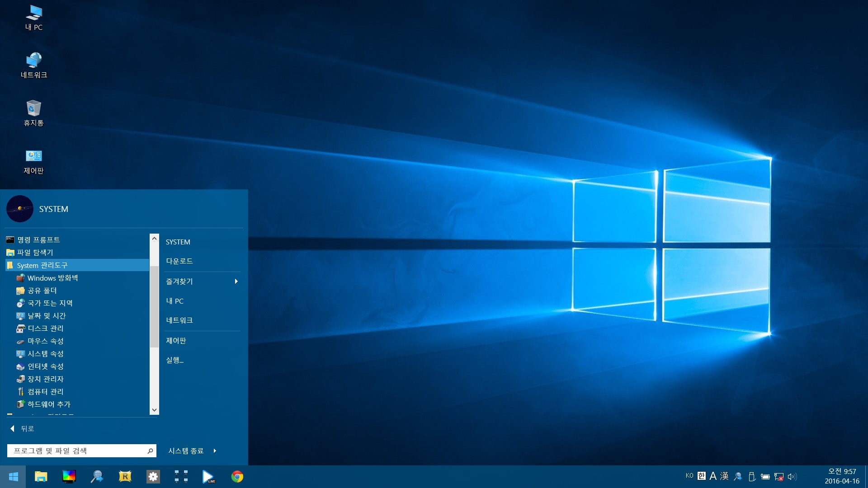Image resolution: width=868 pixels, height=488 pixels.
Task: Open the magnifier search tool on taskbar
Action: tap(97, 477)
